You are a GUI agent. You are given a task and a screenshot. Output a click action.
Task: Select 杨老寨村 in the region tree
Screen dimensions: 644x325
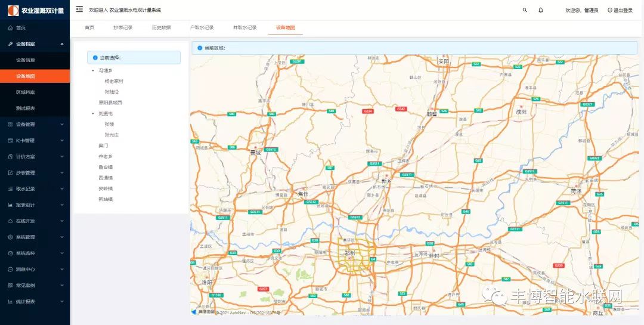(x=114, y=81)
